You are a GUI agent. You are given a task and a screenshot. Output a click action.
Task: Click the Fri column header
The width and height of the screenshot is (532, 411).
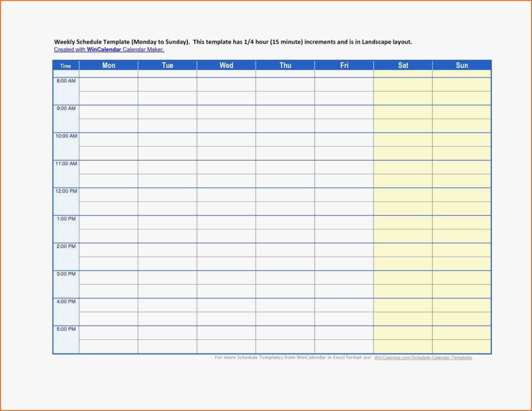344,65
